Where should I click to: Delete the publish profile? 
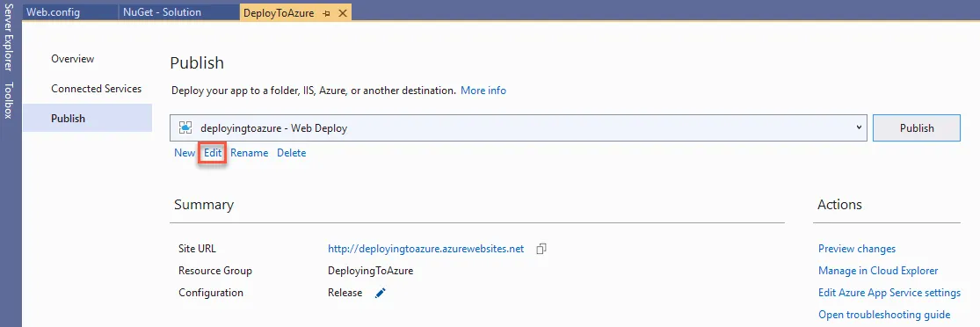click(x=291, y=153)
